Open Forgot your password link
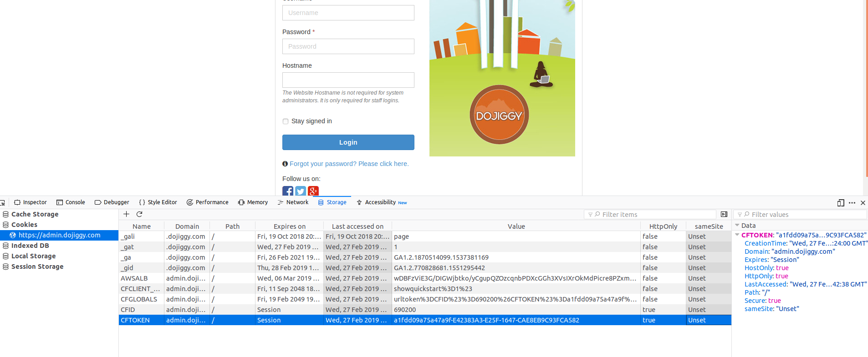This screenshot has width=868, height=357. 349,164
